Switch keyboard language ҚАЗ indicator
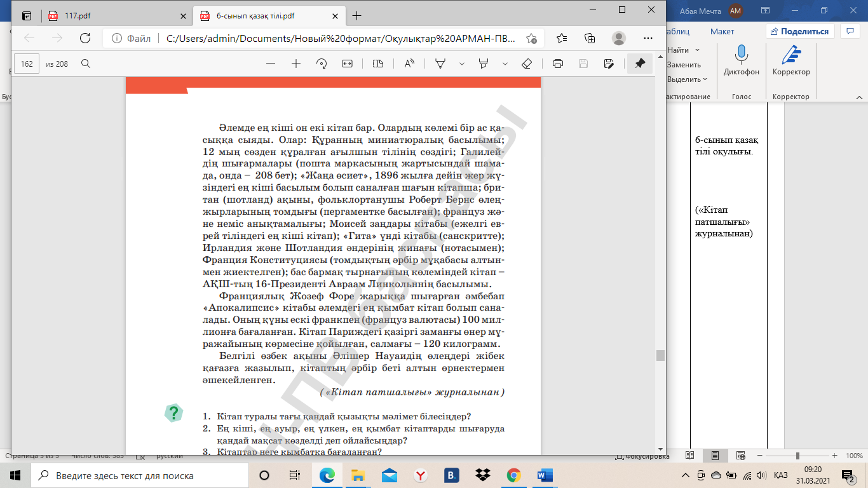 [x=781, y=475]
